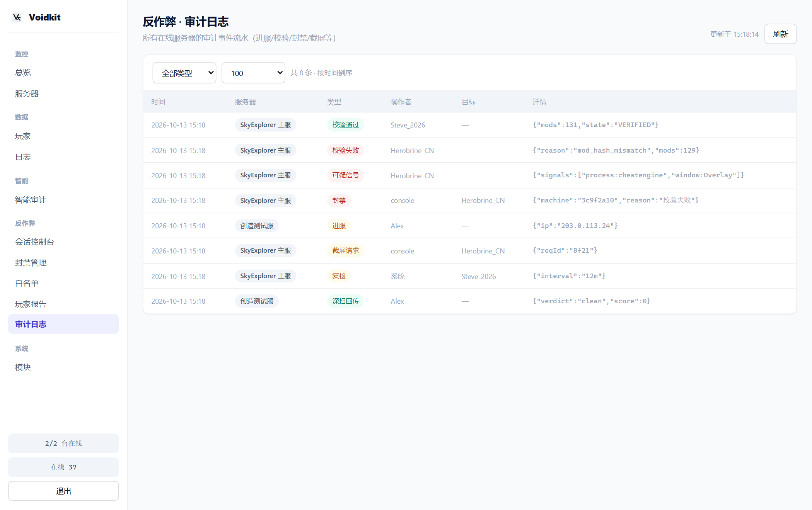Click the 在线 37 status badge
The height and width of the screenshot is (510, 812).
click(x=63, y=467)
